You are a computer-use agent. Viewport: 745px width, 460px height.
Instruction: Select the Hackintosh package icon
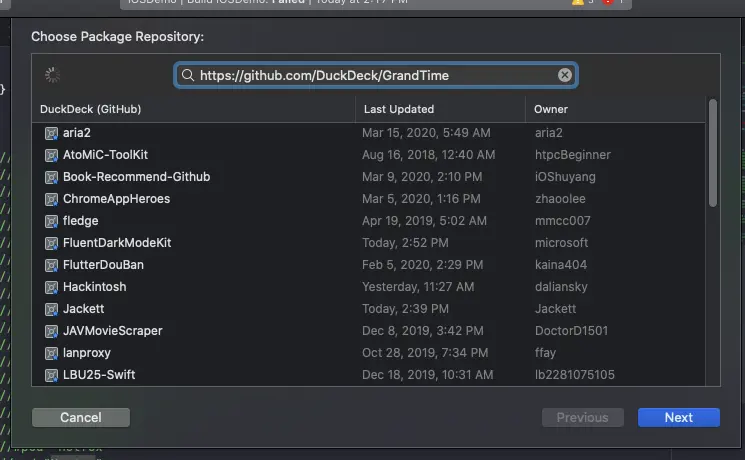point(51,288)
